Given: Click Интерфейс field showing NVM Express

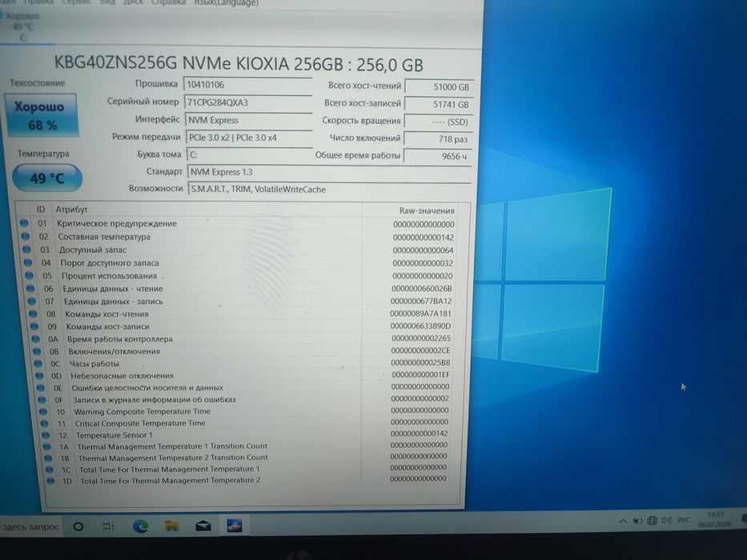Looking at the screenshot, I should (249, 120).
